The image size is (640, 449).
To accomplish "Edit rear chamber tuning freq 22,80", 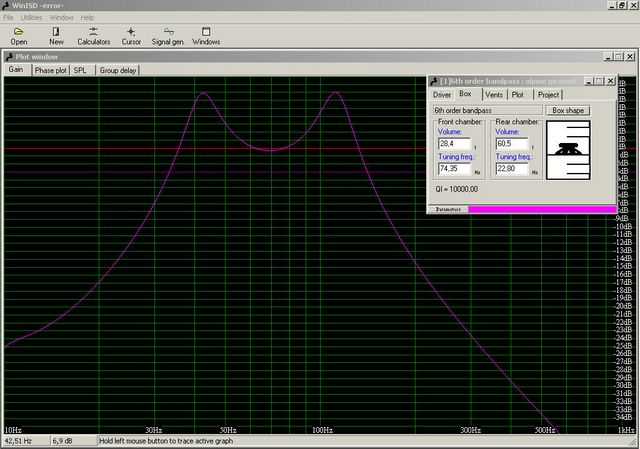I will 512,169.
